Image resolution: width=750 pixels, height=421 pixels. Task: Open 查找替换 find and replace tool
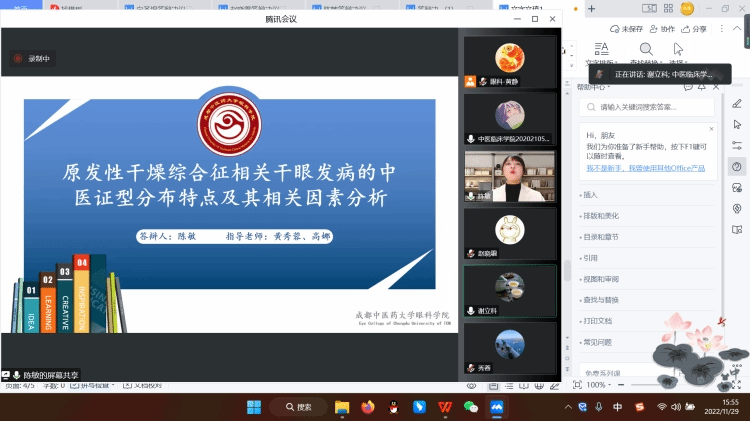click(646, 54)
